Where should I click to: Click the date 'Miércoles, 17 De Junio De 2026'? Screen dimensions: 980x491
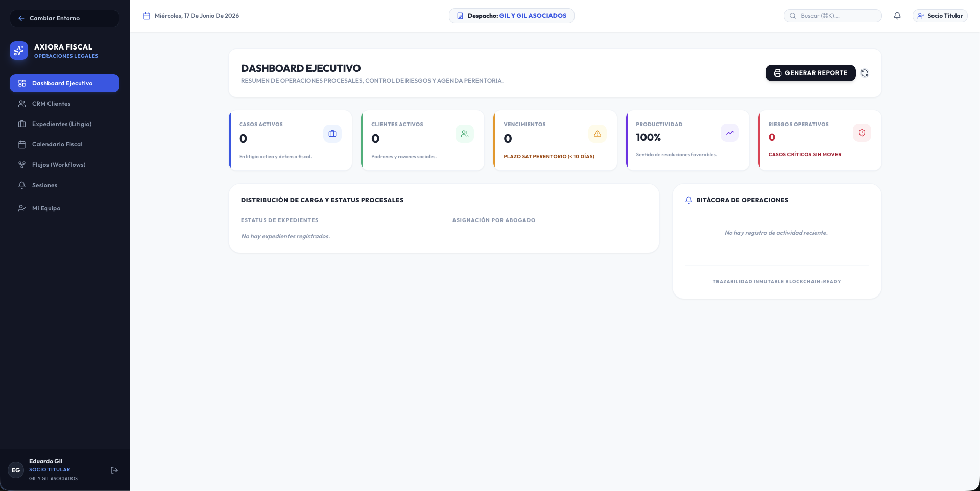[197, 16]
